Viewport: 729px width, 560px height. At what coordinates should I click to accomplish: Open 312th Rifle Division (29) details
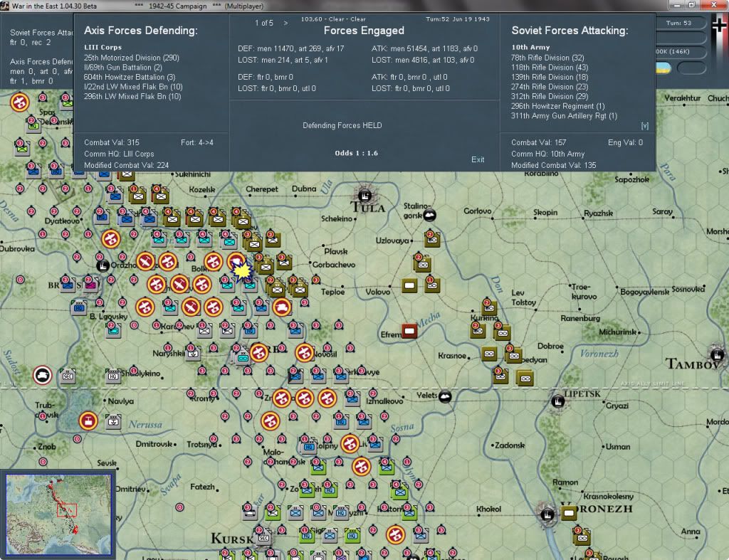click(550, 97)
